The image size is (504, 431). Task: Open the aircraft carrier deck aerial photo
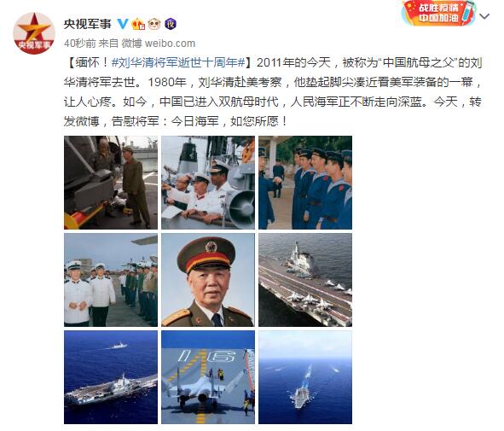305,280
